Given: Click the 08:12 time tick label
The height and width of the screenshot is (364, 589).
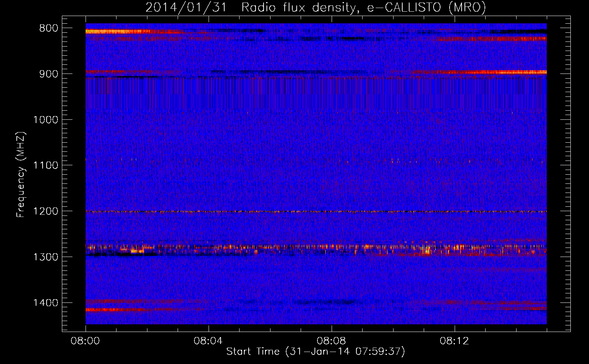Looking at the screenshot, I should click(x=455, y=341).
